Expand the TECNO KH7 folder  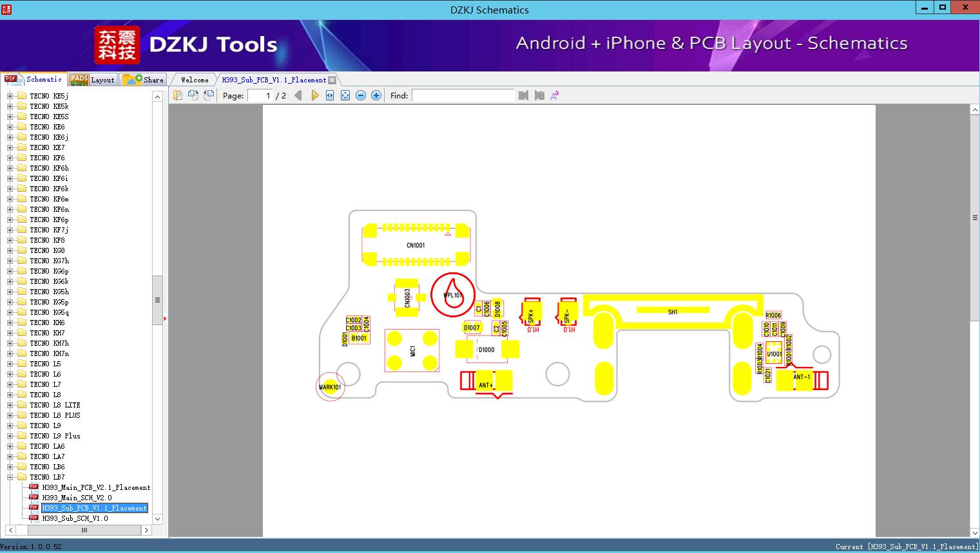pos(10,333)
